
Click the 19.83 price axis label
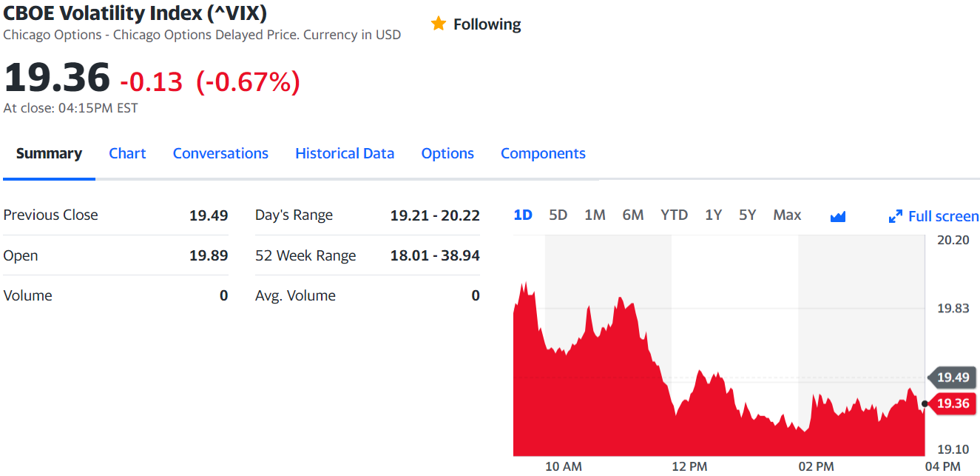[x=953, y=308]
